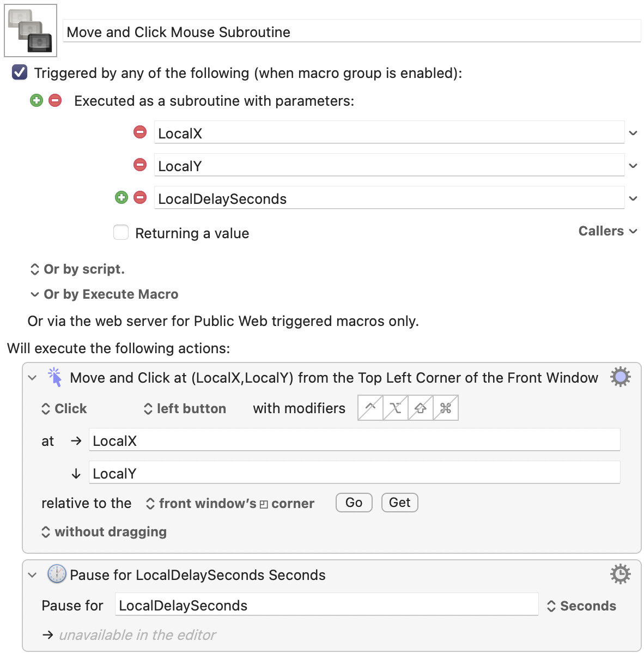The width and height of the screenshot is (644, 653).
Task: Add parameter after LocalDelaySeconds with green plus
Action: pos(121,197)
